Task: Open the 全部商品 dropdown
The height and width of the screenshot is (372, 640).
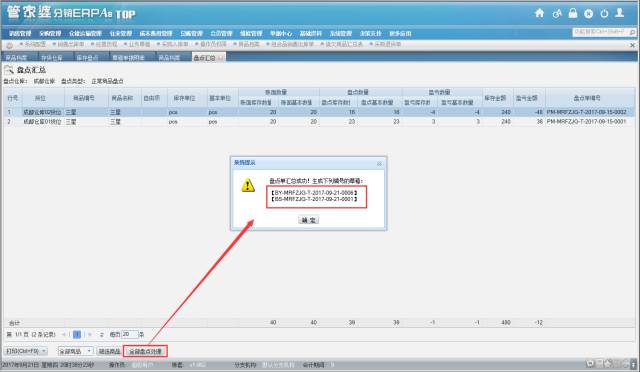Action: (76, 351)
